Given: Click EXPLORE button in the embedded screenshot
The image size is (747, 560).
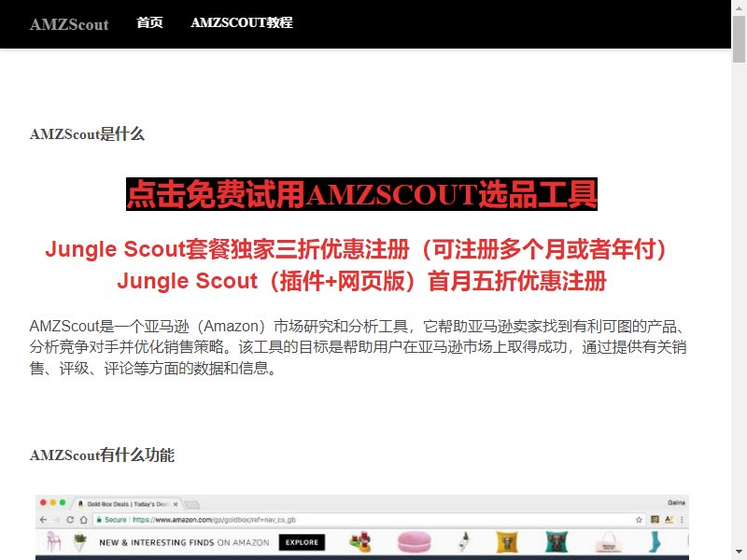Looking at the screenshot, I should pyautogui.click(x=302, y=542).
